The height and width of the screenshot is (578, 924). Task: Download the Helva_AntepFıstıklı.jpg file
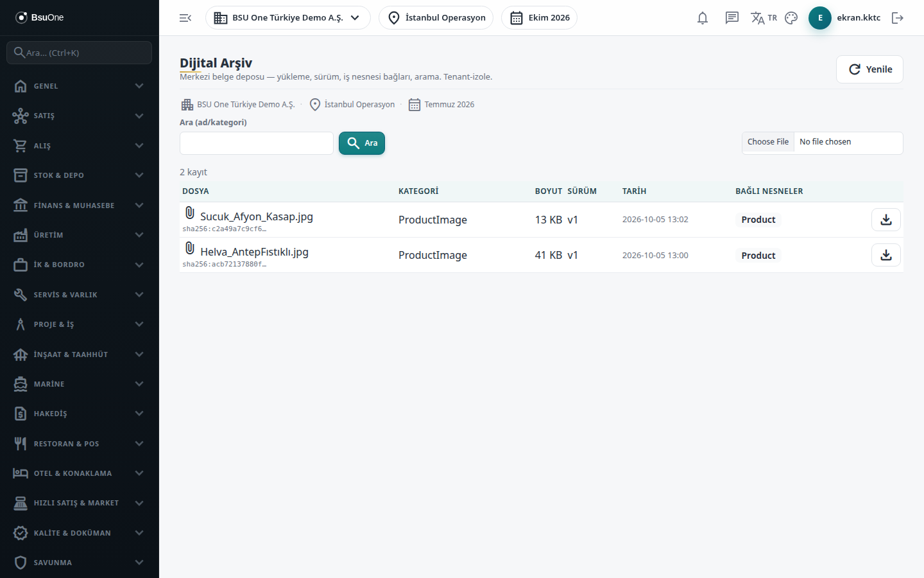tap(886, 255)
